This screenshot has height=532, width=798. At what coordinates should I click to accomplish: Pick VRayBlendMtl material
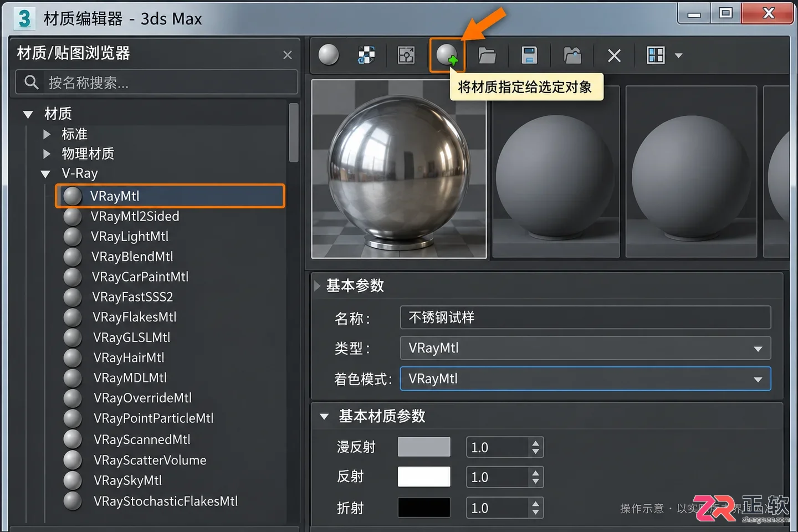[132, 257]
